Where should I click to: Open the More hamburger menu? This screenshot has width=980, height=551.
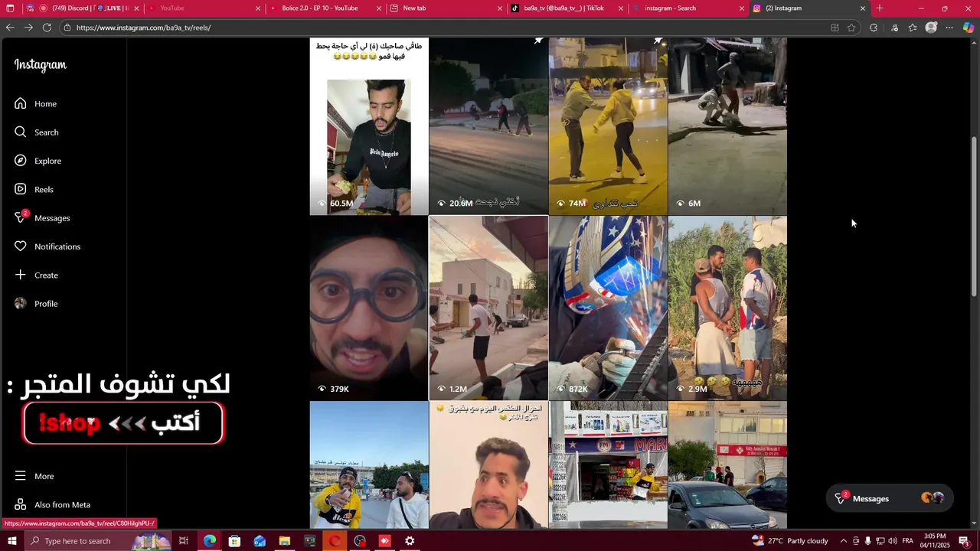[34, 476]
